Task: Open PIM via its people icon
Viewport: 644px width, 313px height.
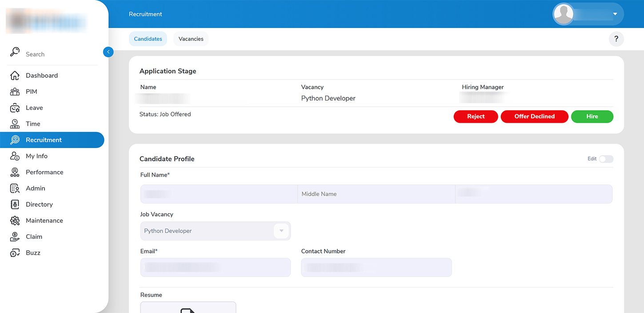Action: [x=15, y=92]
